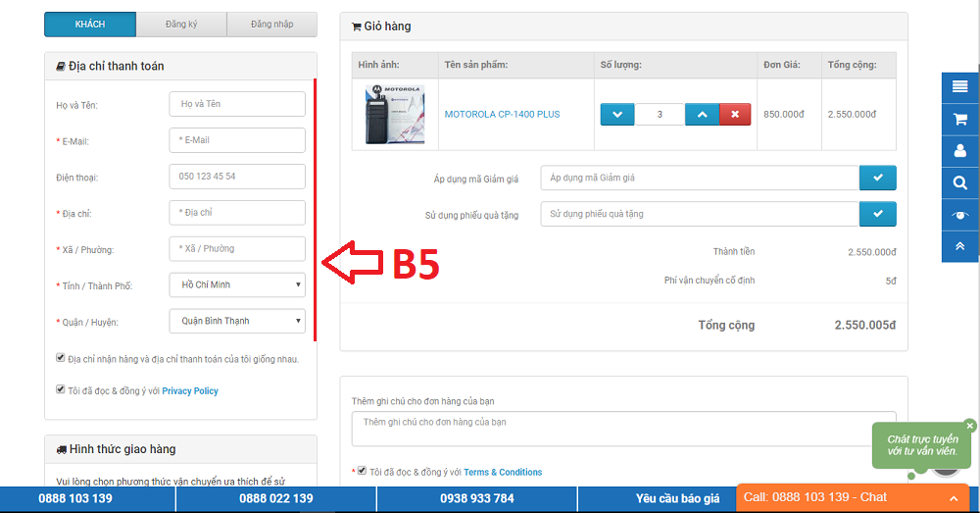The image size is (980, 513).
Task: Remove Motorola product with red X button
Action: pos(735,115)
